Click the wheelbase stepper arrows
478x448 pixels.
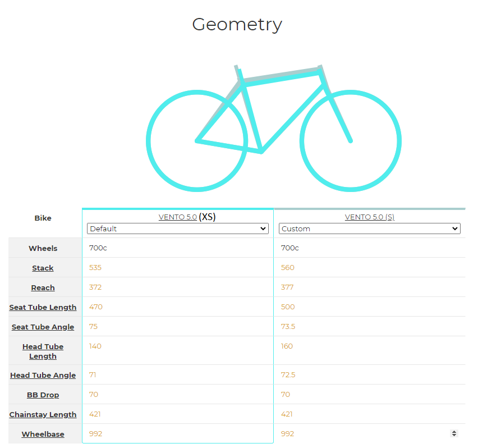(454, 433)
